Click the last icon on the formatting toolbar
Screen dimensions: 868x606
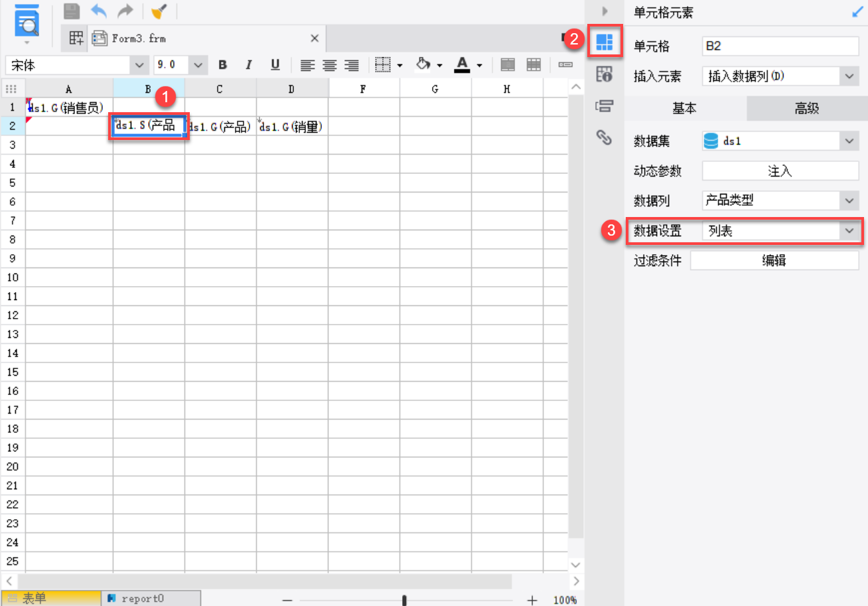[x=565, y=64]
